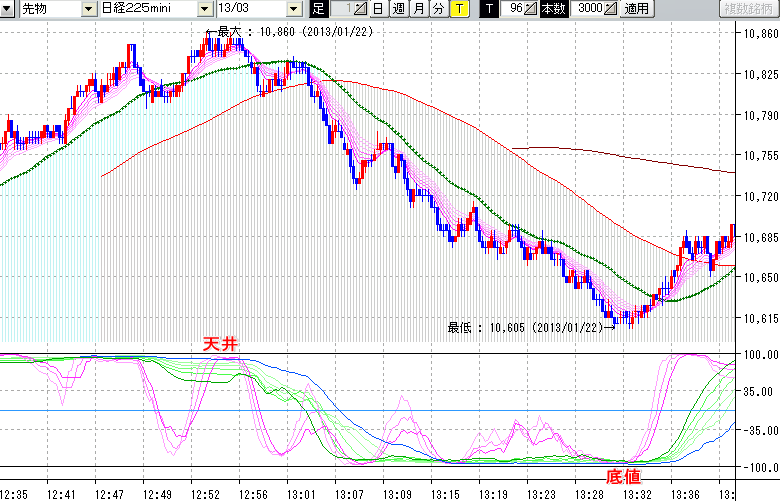
Task: Click the 適用 apply button
Action: pos(636,9)
